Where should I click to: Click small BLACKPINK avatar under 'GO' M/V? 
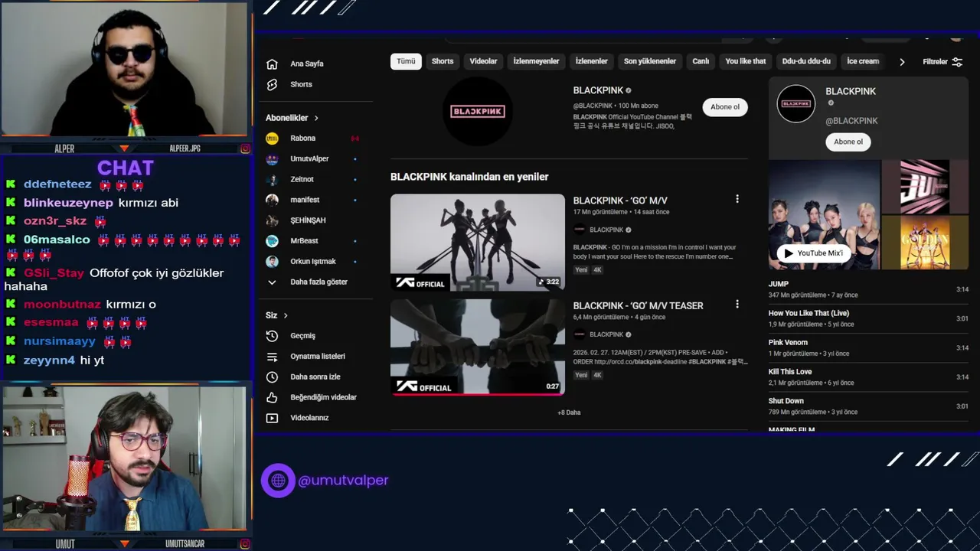coord(580,230)
